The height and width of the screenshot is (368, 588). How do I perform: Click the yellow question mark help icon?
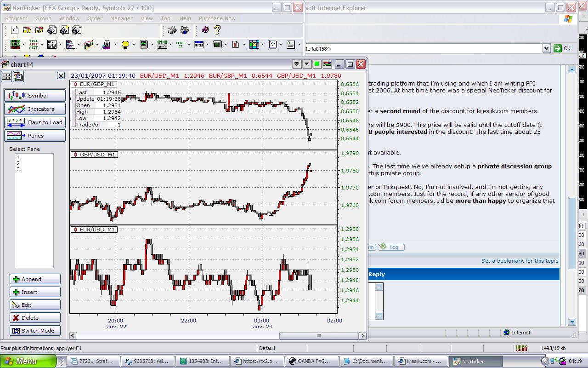click(x=217, y=30)
